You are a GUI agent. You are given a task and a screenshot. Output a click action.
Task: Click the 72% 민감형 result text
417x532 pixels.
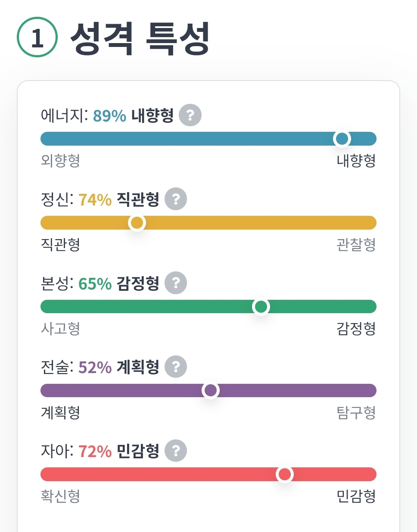(119, 451)
